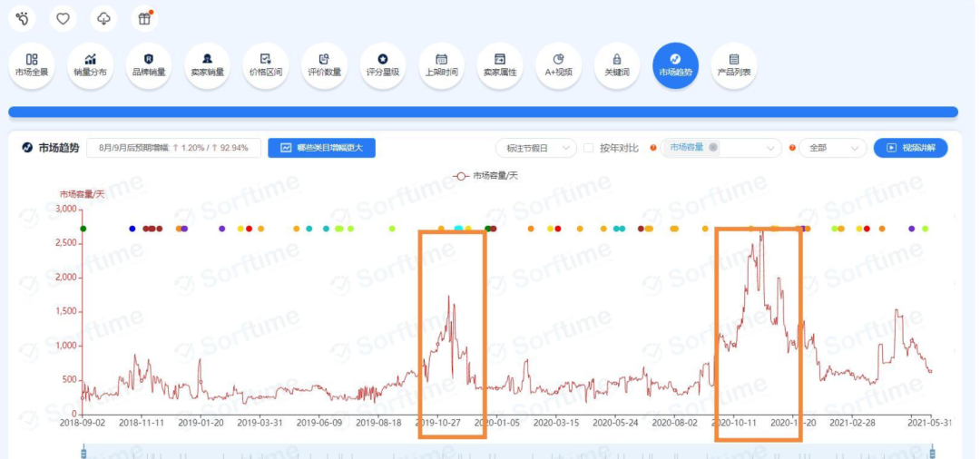Open the 产品列表 product list tab

(734, 65)
